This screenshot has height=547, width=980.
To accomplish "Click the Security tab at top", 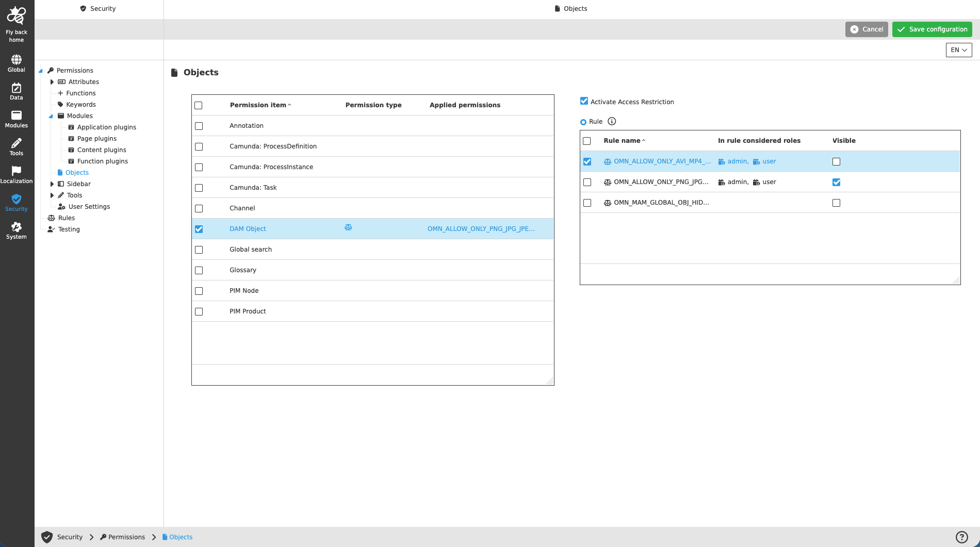I will (98, 8).
